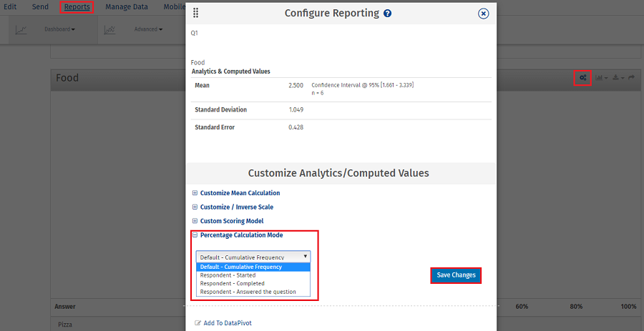Click the download export icon
The image size is (644, 331).
pyautogui.click(x=616, y=78)
